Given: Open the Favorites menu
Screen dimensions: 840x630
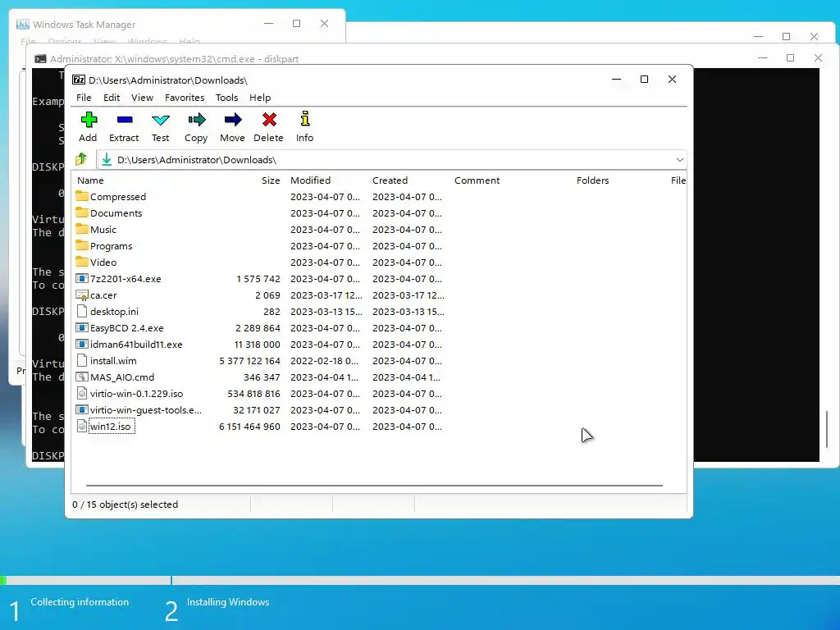Looking at the screenshot, I should pos(185,98).
